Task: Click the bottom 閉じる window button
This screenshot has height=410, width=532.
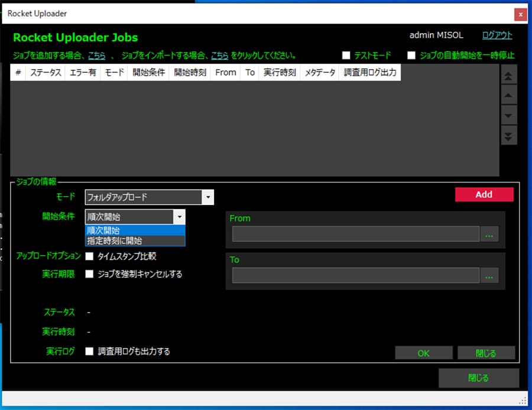Action: 479,378
